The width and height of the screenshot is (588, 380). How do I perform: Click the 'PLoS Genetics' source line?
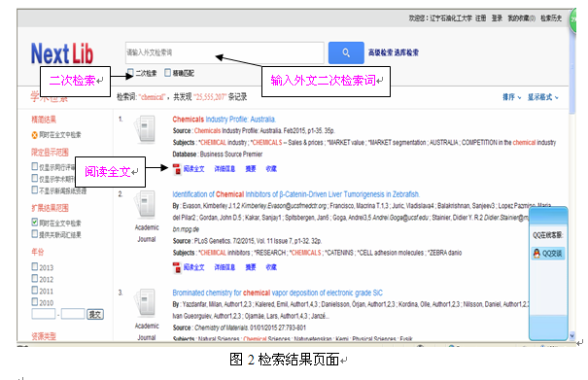[x=247, y=241]
